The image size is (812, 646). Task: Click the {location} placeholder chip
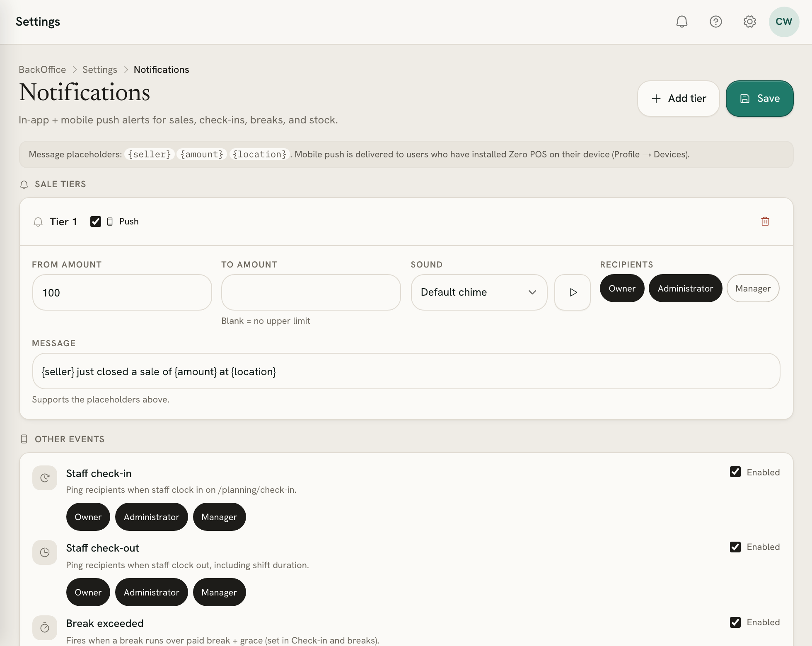259,154
